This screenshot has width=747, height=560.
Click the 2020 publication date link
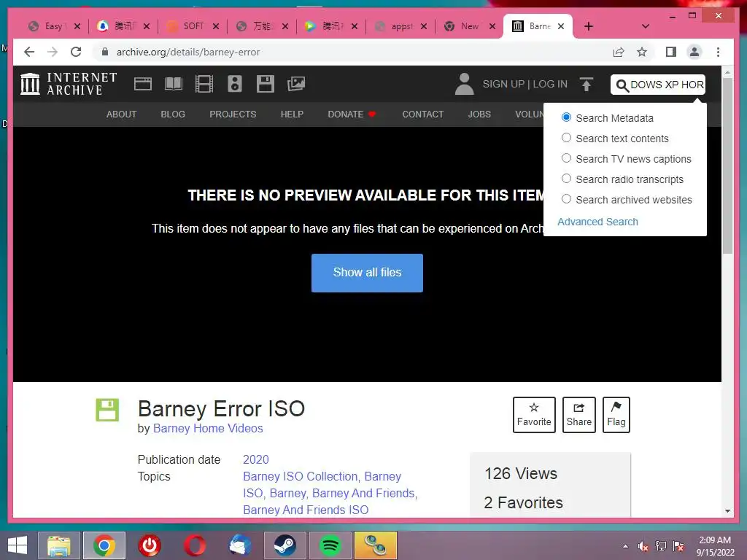[x=256, y=459]
